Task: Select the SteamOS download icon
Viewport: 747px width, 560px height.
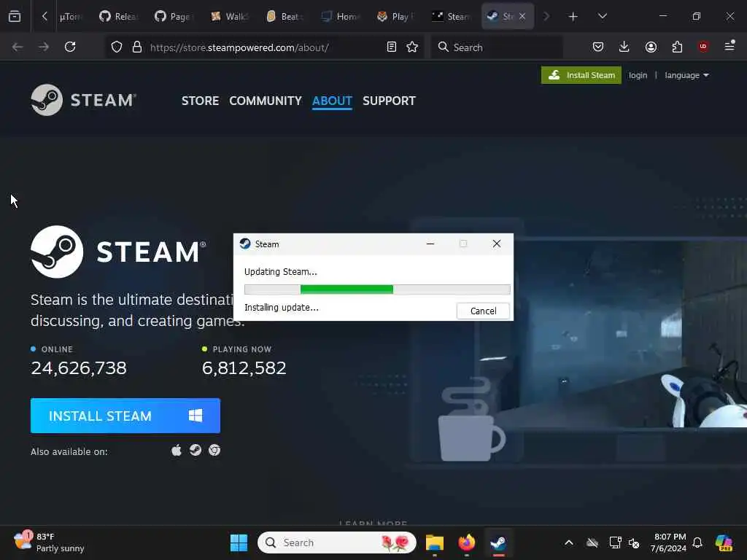Action: tap(196, 450)
